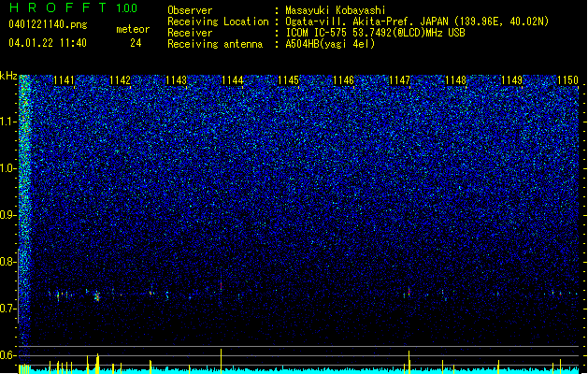
Task: Click the 1150 time axis label
Action: pos(567,80)
